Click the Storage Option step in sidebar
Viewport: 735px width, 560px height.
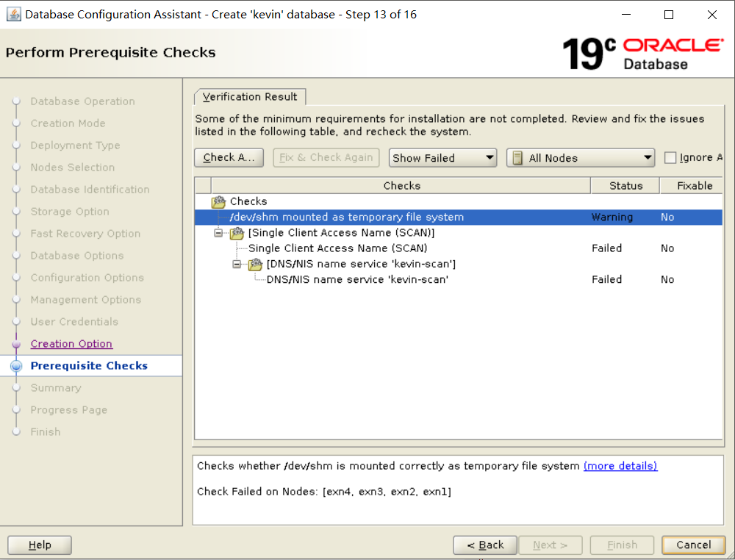pos(70,212)
